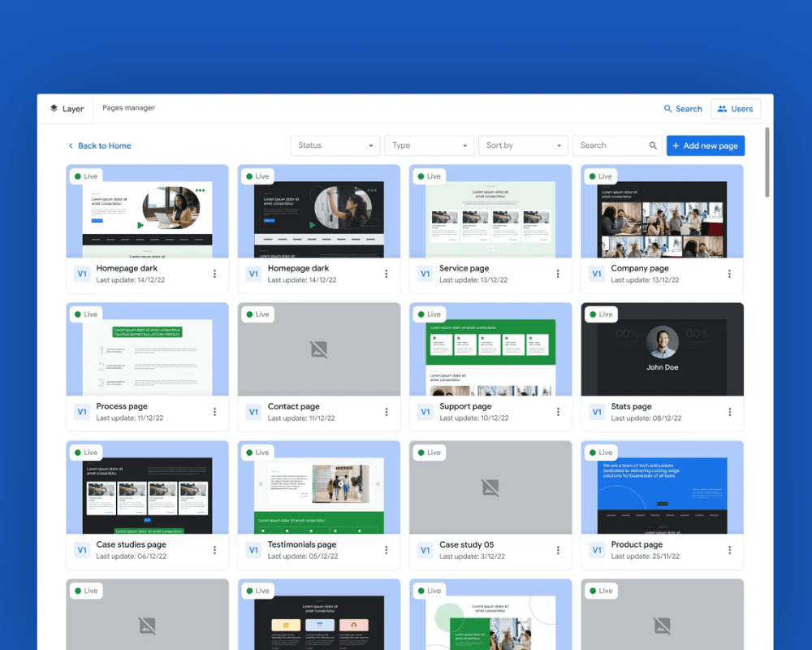Image resolution: width=812 pixels, height=650 pixels.
Task: Focus the Search input field
Action: (x=617, y=145)
